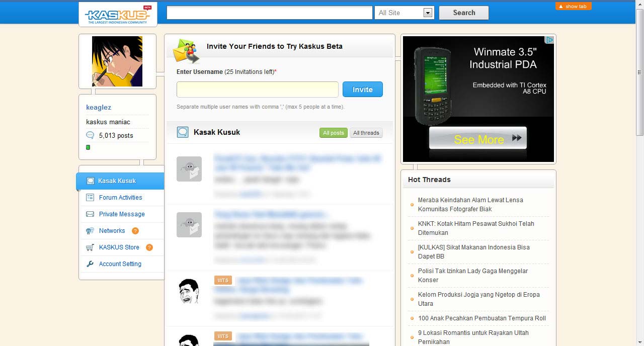Click the scrollbar up arrow

point(640,4)
